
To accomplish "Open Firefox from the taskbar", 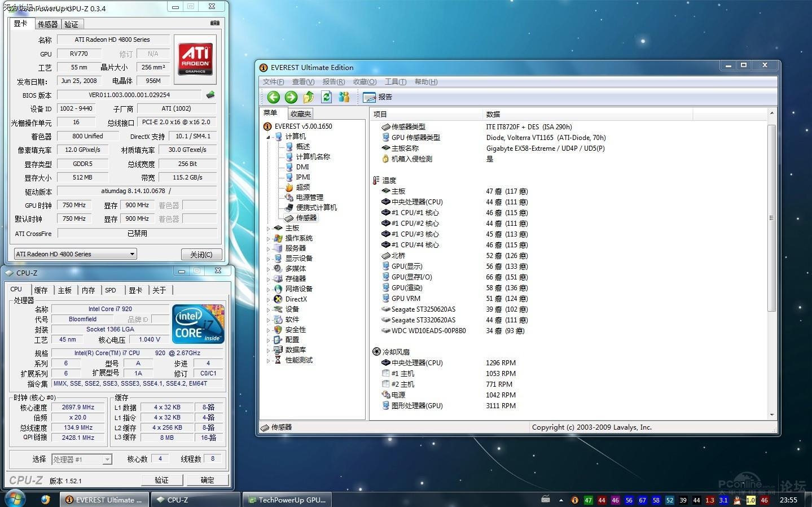I will pos(46,500).
